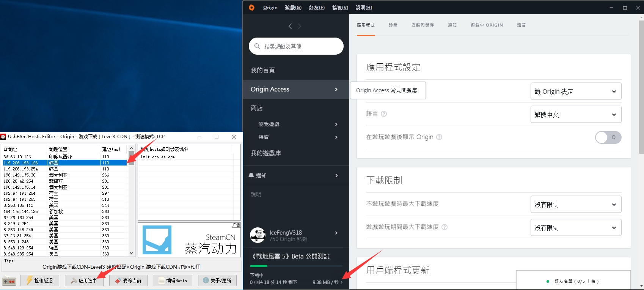Image resolution: width=644 pixels, height=290 pixels.
Task: Go back with the left navigation arrow
Action: click(x=290, y=26)
